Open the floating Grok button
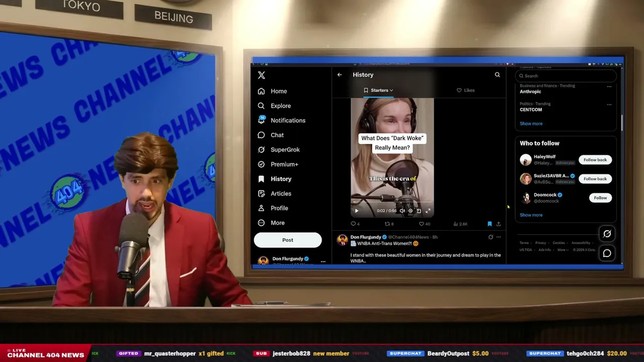Viewport: 644px width, 362px height. pos(607,234)
